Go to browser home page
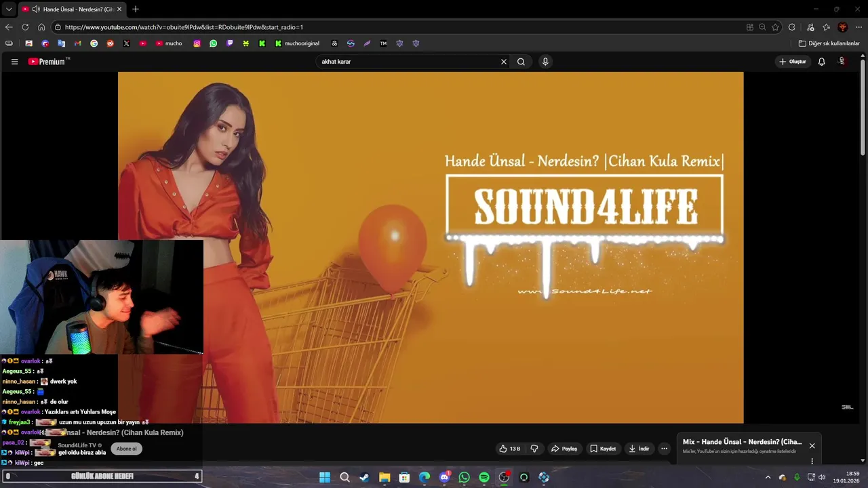Image resolution: width=868 pixels, height=488 pixels. click(x=41, y=27)
